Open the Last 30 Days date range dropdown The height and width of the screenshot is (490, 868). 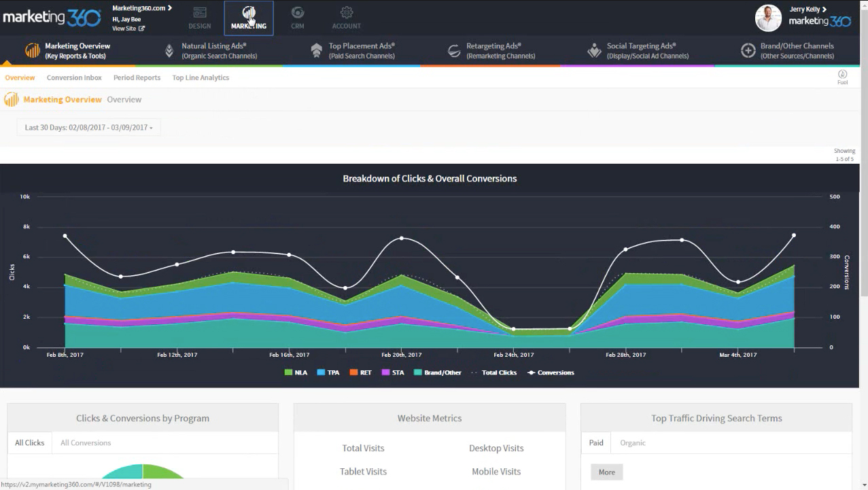click(88, 127)
